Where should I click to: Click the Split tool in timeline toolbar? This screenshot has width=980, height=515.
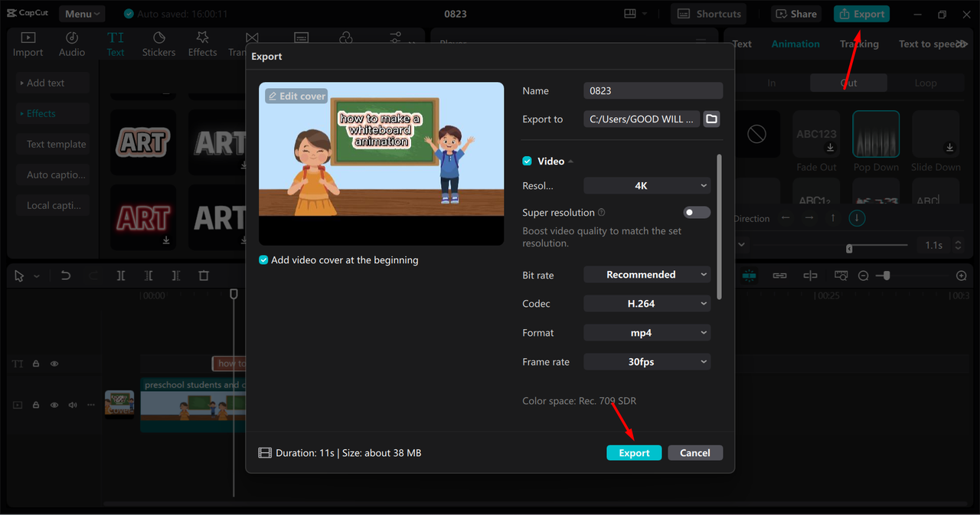121,275
